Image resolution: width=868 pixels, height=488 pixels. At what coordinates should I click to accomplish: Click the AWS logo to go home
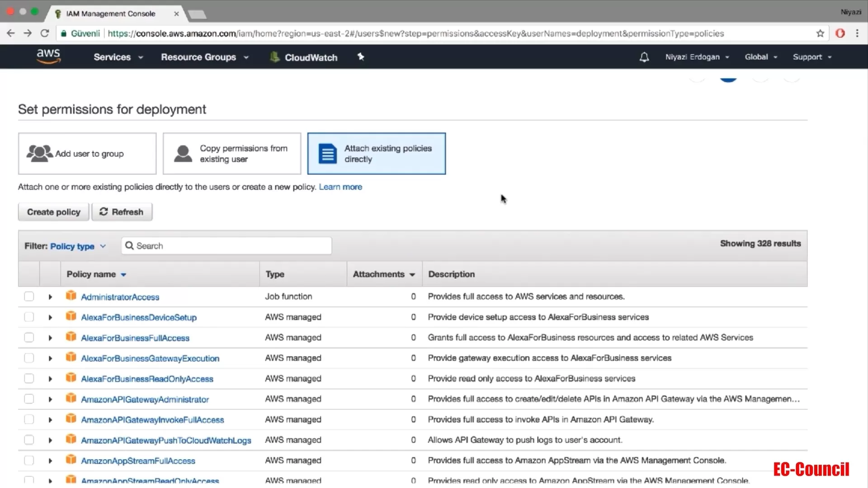pos(48,56)
